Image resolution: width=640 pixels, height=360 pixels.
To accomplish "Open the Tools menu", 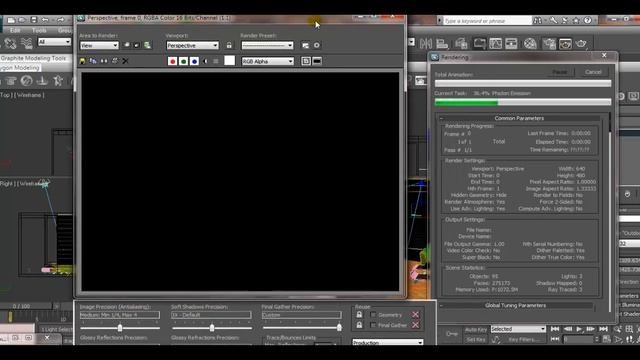I will [39, 30].
